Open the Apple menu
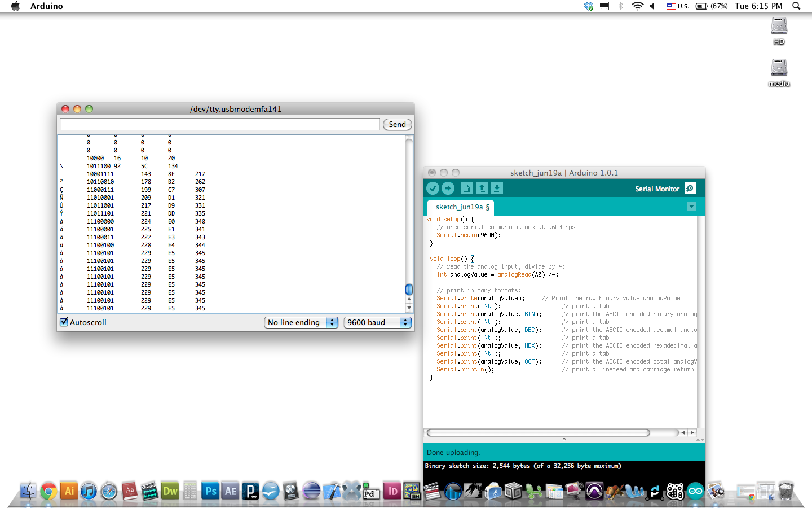The width and height of the screenshot is (812, 508). pyautogui.click(x=15, y=6)
